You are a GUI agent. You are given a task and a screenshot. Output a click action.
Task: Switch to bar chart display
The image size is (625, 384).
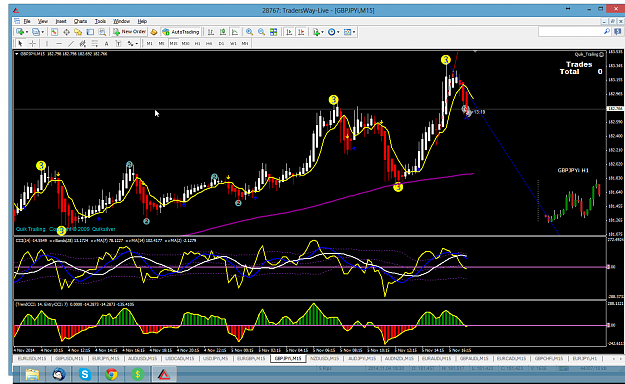click(210, 32)
